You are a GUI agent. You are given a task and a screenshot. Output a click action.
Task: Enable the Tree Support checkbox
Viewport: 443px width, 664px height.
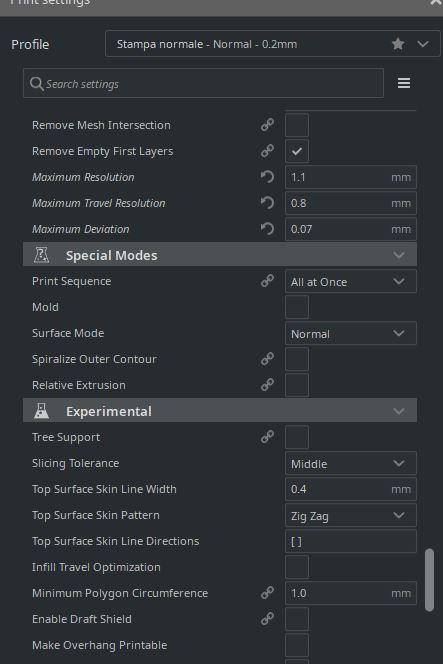[x=297, y=437]
